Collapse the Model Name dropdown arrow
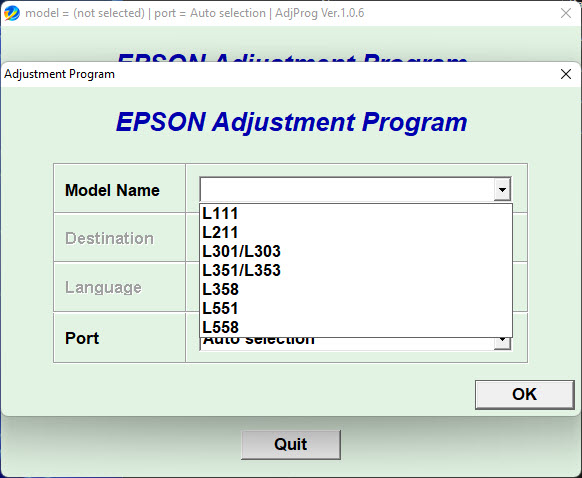The image size is (582, 478). pos(502,190)
